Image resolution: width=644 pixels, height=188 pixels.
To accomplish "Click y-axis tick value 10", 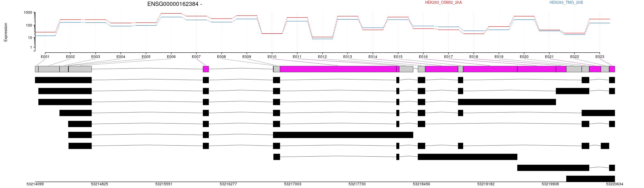I will click(30, 38).
